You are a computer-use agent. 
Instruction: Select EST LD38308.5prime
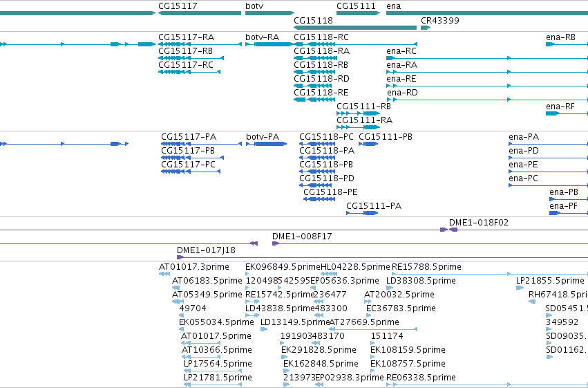pos(421,281)
